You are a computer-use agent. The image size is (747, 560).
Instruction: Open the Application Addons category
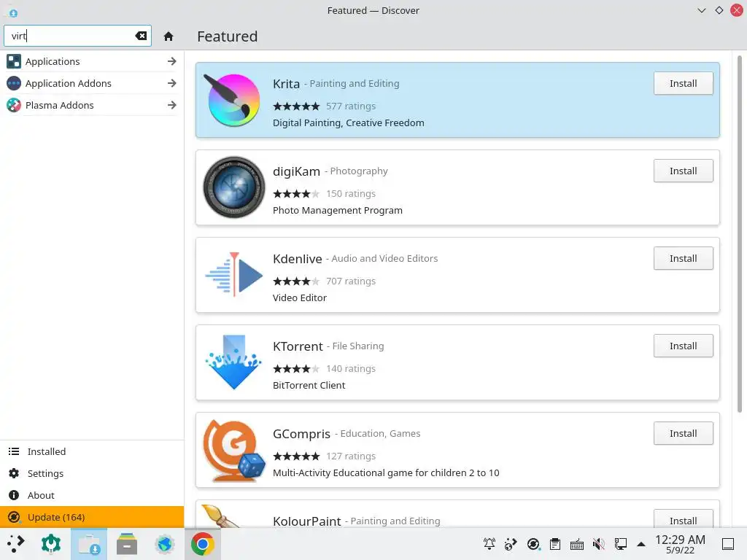click(x=91, y=83)
